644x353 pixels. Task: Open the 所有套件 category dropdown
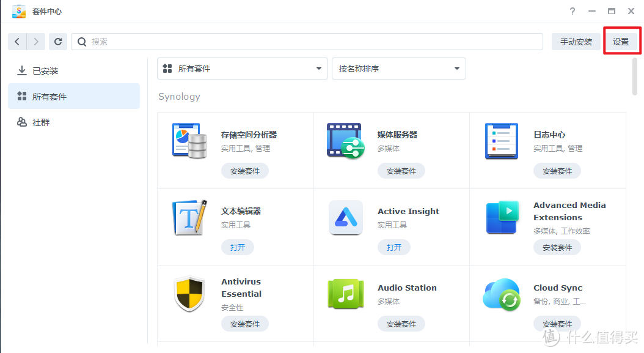point(243,69)
